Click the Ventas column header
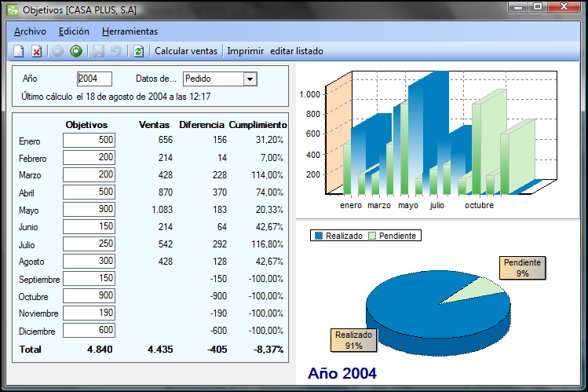The image size is (588, 392). coord(154,125)
